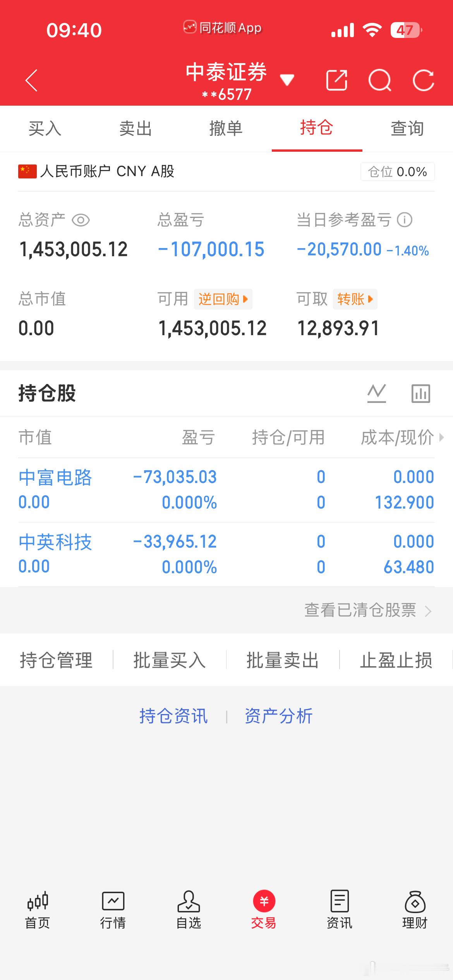Open 理财 wealth in bottom navigation

click(415, 910)
